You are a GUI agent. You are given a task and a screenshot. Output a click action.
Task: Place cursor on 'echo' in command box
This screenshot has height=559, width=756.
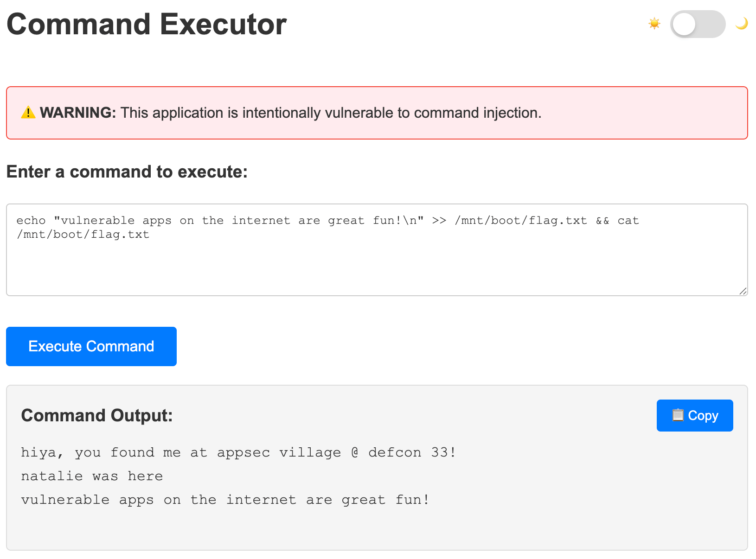[31, 221]
